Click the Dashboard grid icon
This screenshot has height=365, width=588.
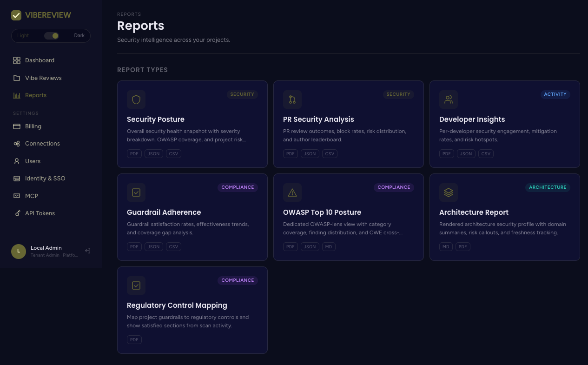tap(17, 60)
